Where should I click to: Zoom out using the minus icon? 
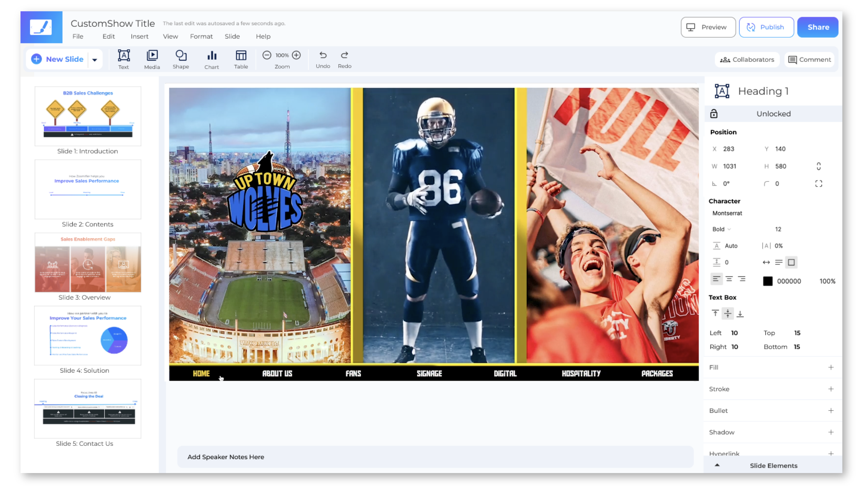tap(267, 54)
